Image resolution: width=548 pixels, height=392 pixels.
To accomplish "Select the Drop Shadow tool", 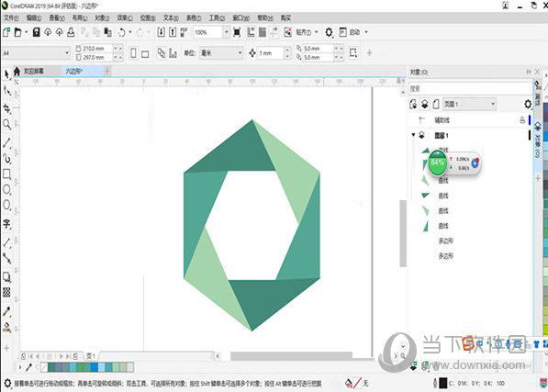I will pyautogui.click(x=6, y=277).
